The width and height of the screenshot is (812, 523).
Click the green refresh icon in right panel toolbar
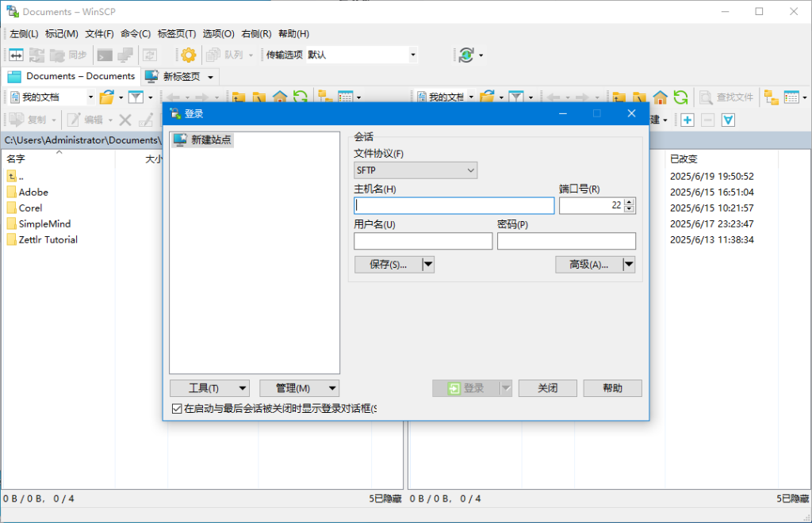coord(680,97)
